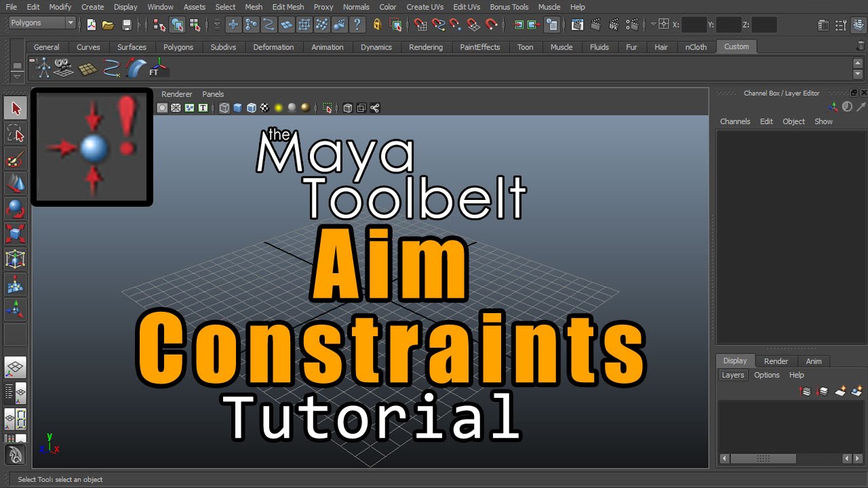
Task: Toggle curves selection mask
Action: [269, 25]
